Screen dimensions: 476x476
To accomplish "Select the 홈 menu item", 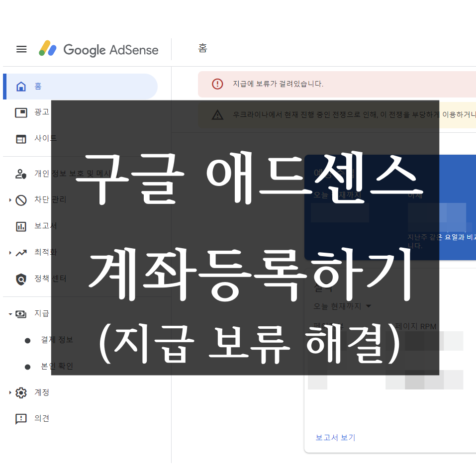I will 81,87.
